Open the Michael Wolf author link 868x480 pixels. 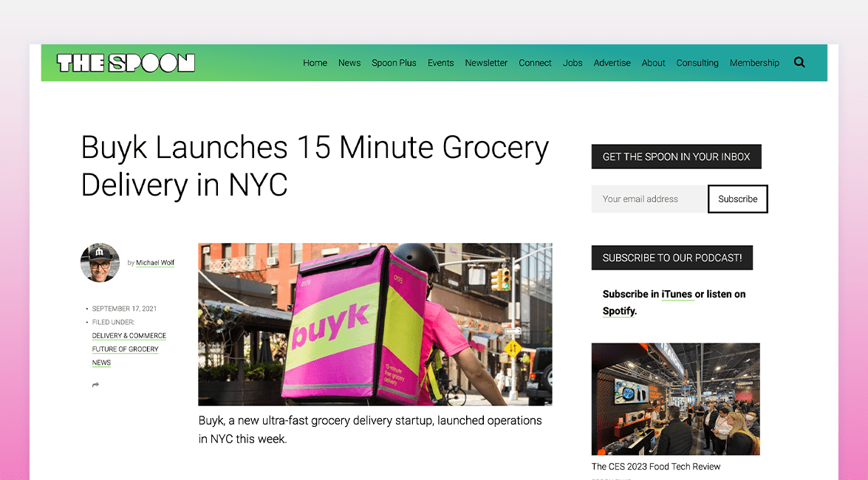(x=155, y=263)
